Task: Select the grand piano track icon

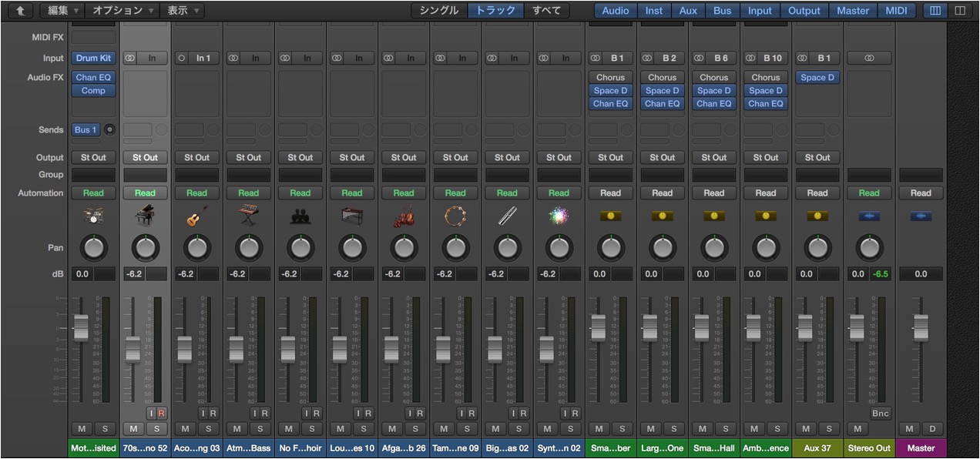Action: coord(145,217)
